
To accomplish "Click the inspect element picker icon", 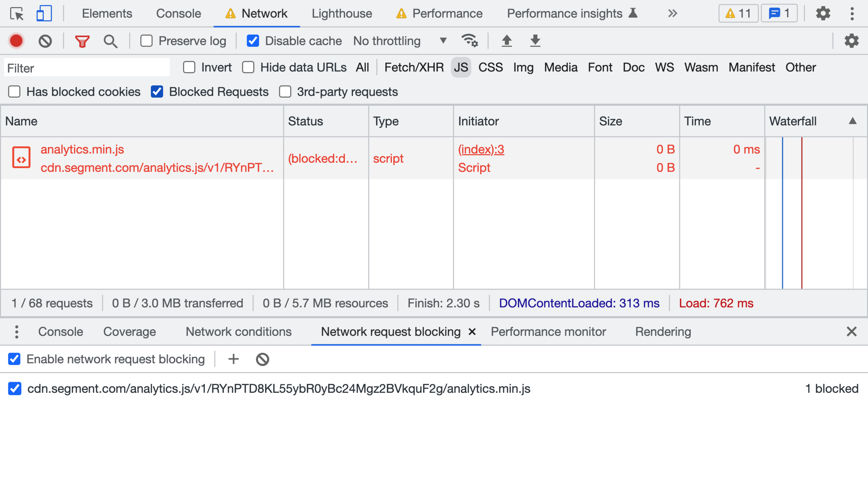I will pyautogui.click(x=17, y=14).
